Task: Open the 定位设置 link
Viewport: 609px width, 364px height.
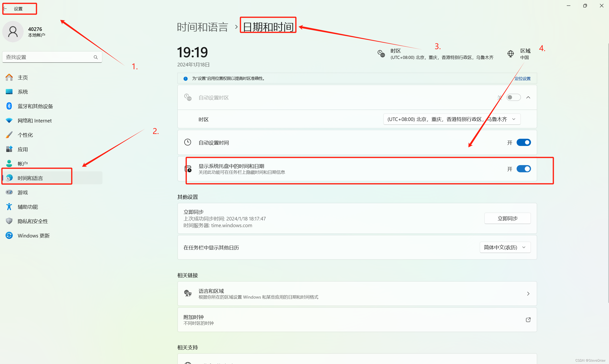Action: coord(522,79)
